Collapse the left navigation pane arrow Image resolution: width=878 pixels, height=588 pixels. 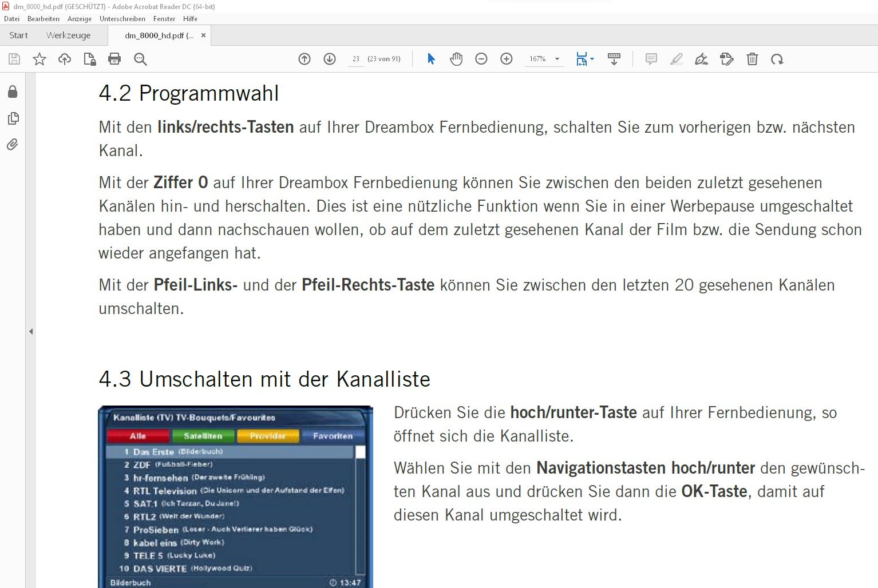click(x=31, y=331)
